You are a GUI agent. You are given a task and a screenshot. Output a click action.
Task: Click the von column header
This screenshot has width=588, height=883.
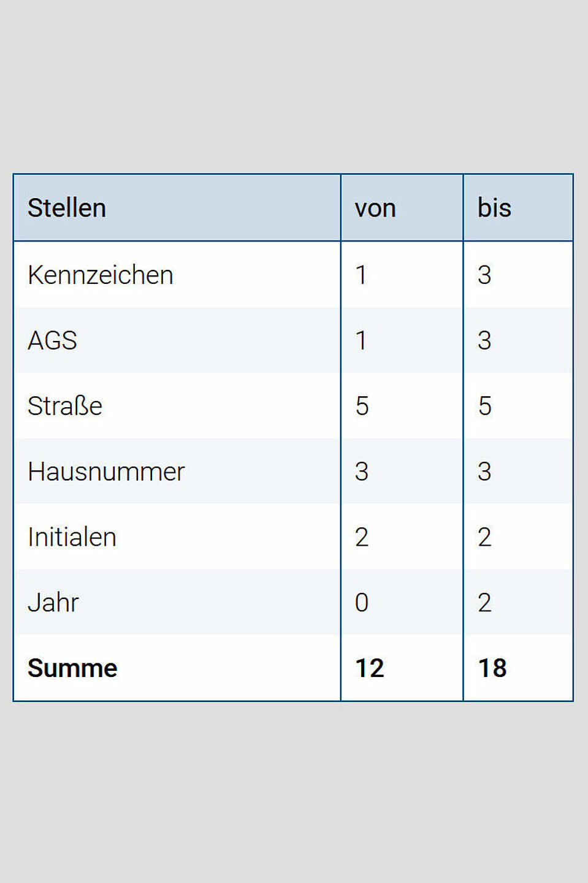pyautogui.click(x=375, y=208)
